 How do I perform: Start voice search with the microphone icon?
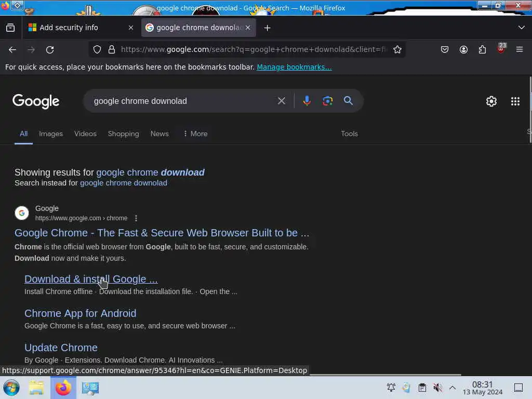click(307, 101)
